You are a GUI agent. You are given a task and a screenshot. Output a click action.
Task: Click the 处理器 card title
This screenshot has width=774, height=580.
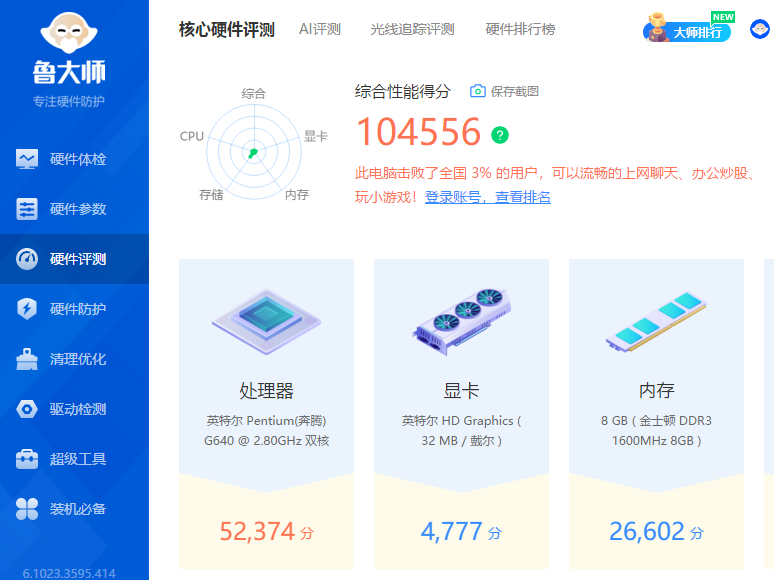point(267,390)
